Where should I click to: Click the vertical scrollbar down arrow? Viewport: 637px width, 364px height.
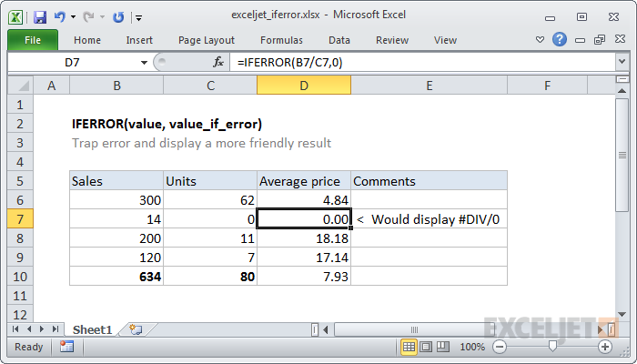[x=622, y=315]
